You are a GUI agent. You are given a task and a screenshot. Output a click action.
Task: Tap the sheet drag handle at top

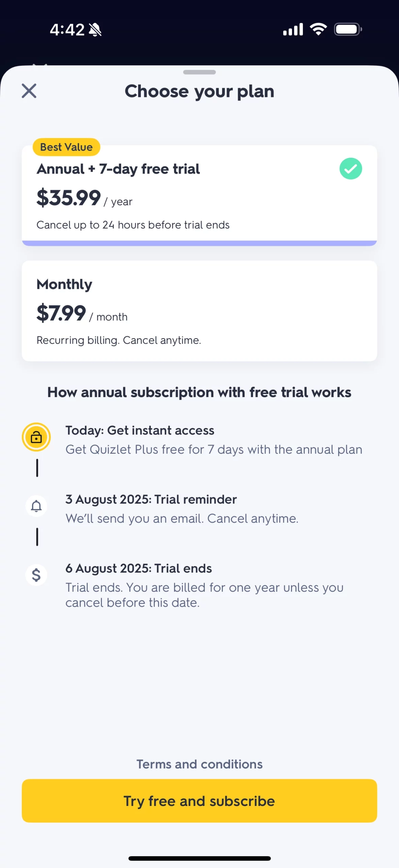click(199, 72)
